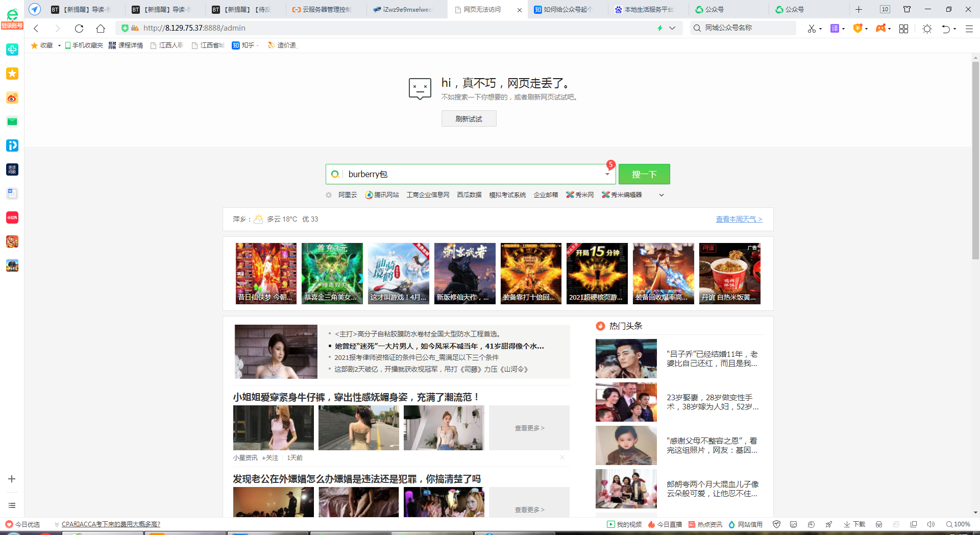980x535 pixels.
Task: Click +关注 next to 小星资讯
Action: [270, 458]
